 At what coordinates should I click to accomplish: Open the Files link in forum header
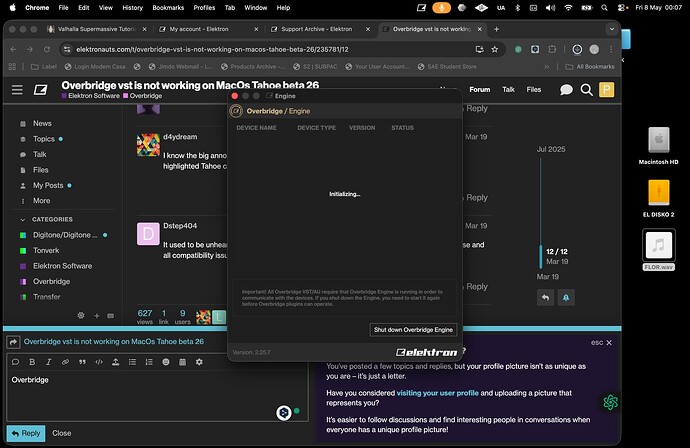[x=534, y=89]
